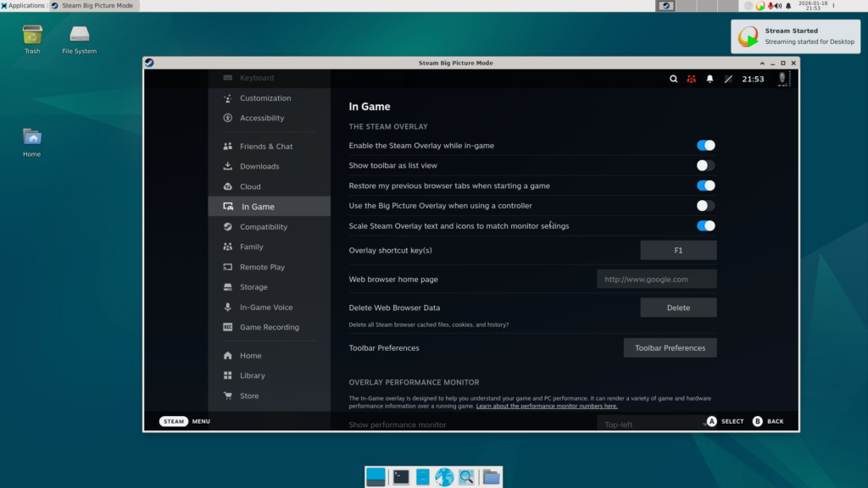Open the user avatar in Steam header
The width and height of the screenshot is (868, 488).
pyautogui.click(x=782, y=79)
